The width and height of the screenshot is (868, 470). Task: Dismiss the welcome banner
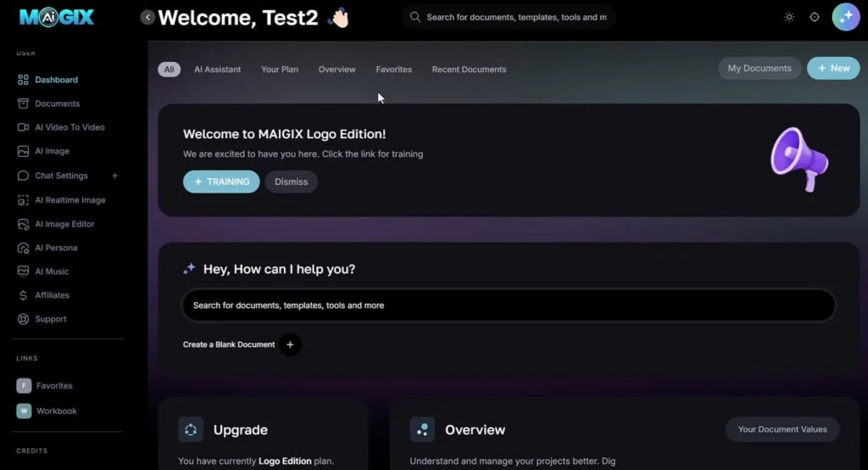(x=291, y=182)
